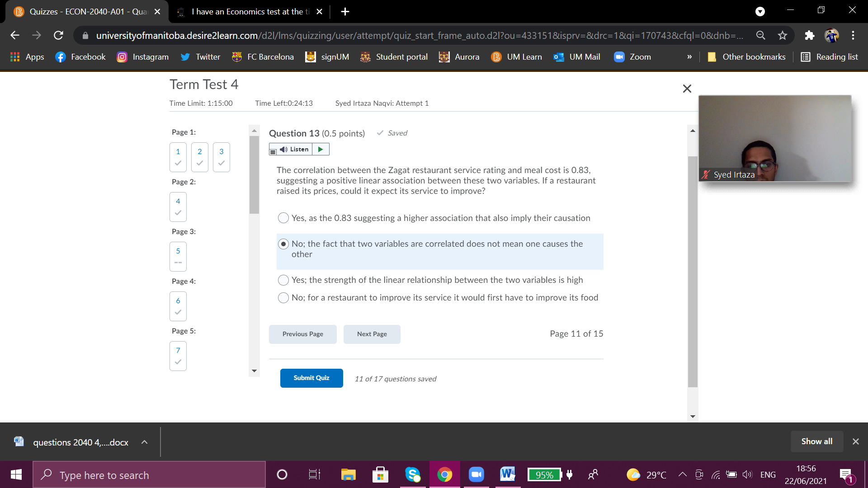
Task: Switch to the Economics test chat tab
Action: (249, 12)
